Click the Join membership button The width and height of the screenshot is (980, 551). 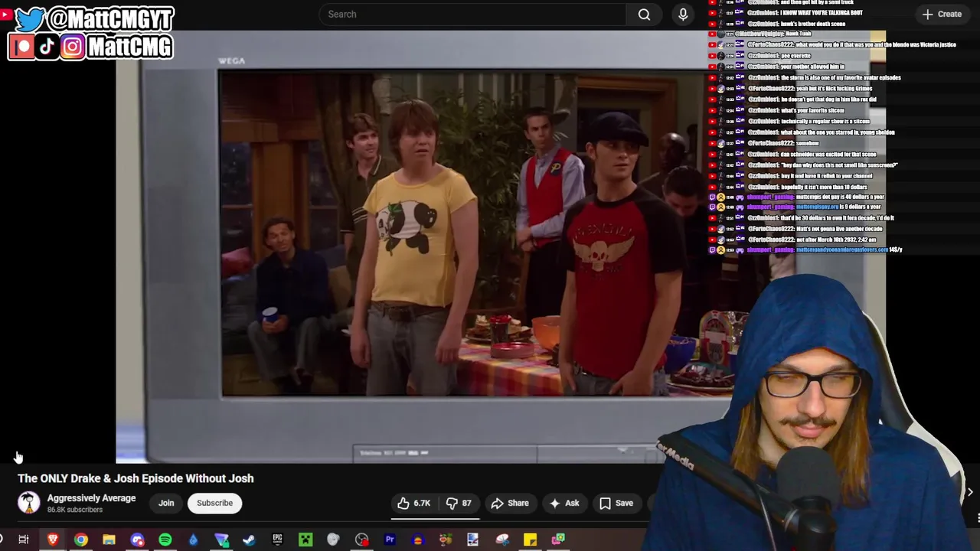(x=166, y=503)
